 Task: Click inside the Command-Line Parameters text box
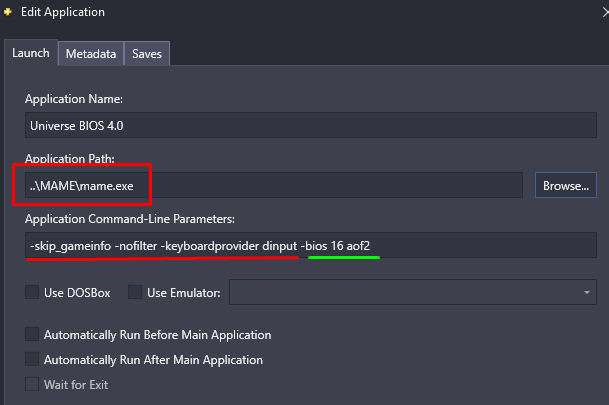[x=311, y=245]
